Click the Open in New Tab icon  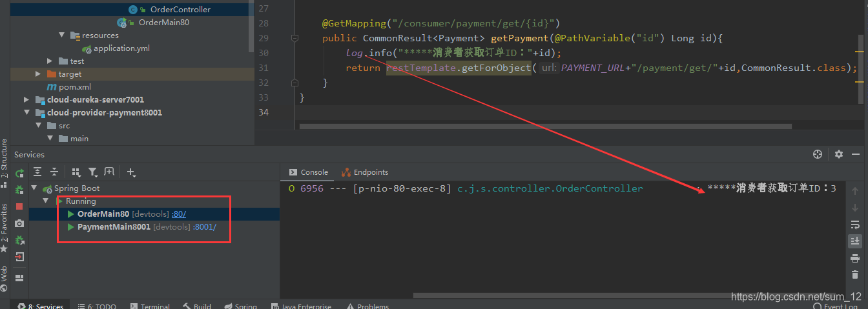point(109,172)
